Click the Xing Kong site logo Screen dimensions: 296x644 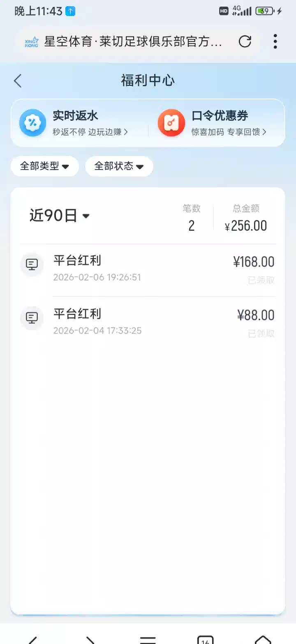tap(31, 41)
